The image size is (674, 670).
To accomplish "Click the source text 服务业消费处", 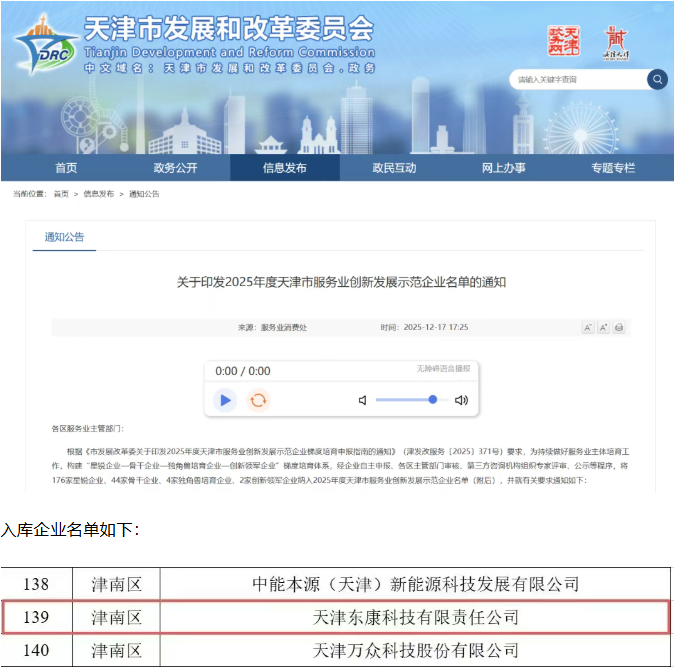I will pos(284,327).
